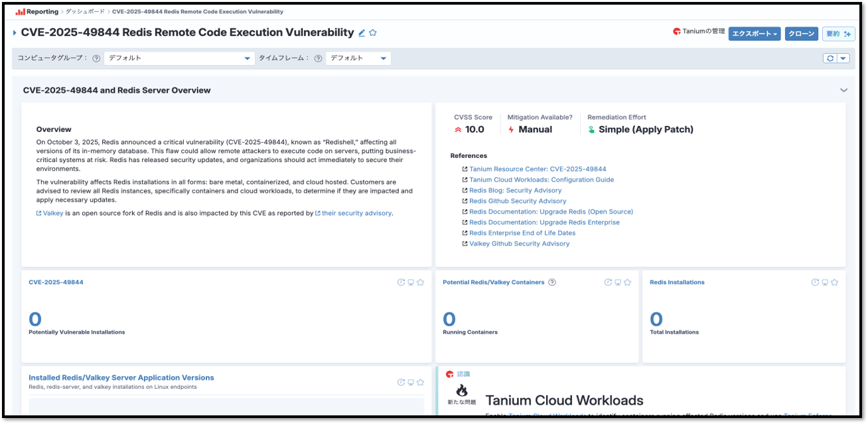Click monitor icon on Potential Redis/Valkey Containers panel
Viewport: 868px width, 424px height.
pos(618,283)
